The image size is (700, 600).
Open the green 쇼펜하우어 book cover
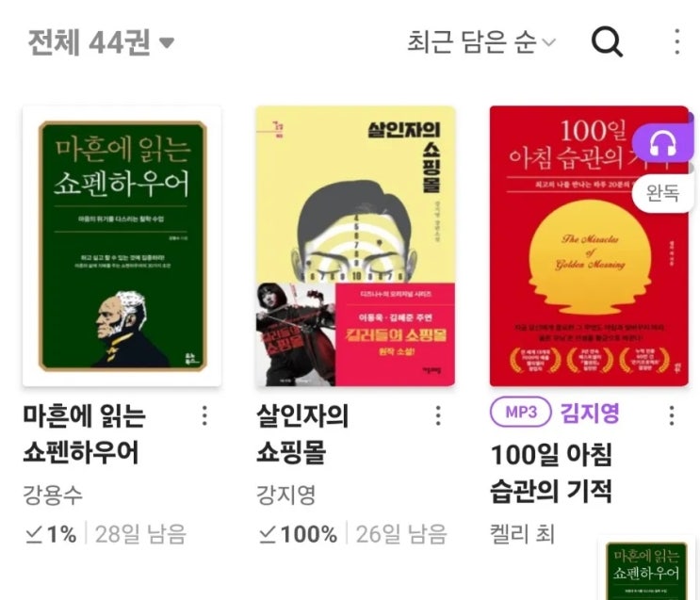point(122,246)
